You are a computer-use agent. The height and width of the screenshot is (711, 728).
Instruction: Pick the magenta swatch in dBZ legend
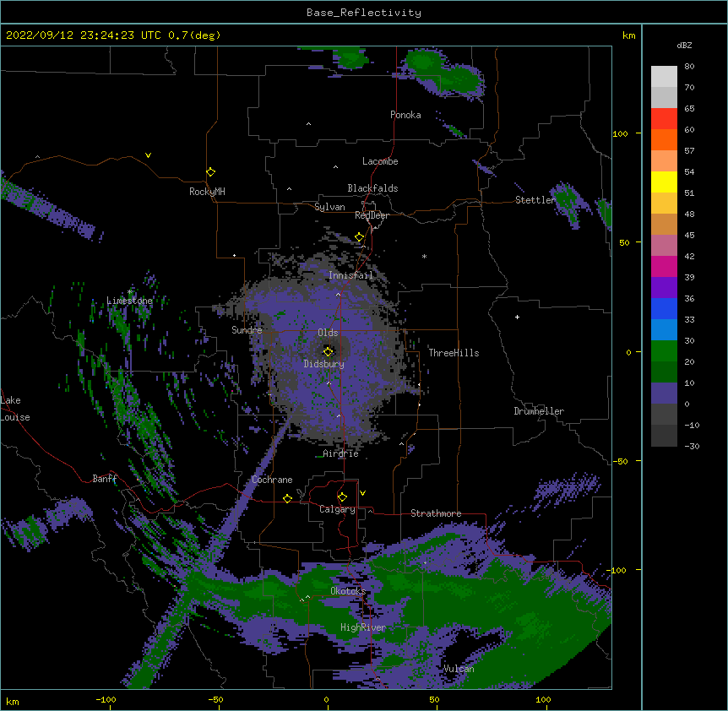click(x=664, y=266)
